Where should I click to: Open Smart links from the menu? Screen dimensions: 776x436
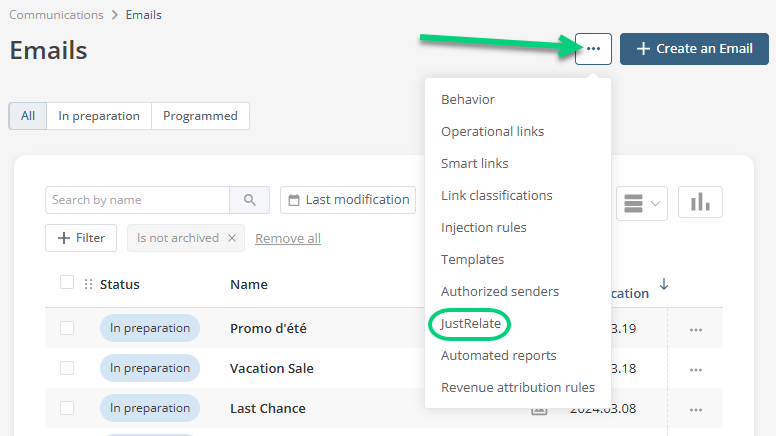point(475,163)
